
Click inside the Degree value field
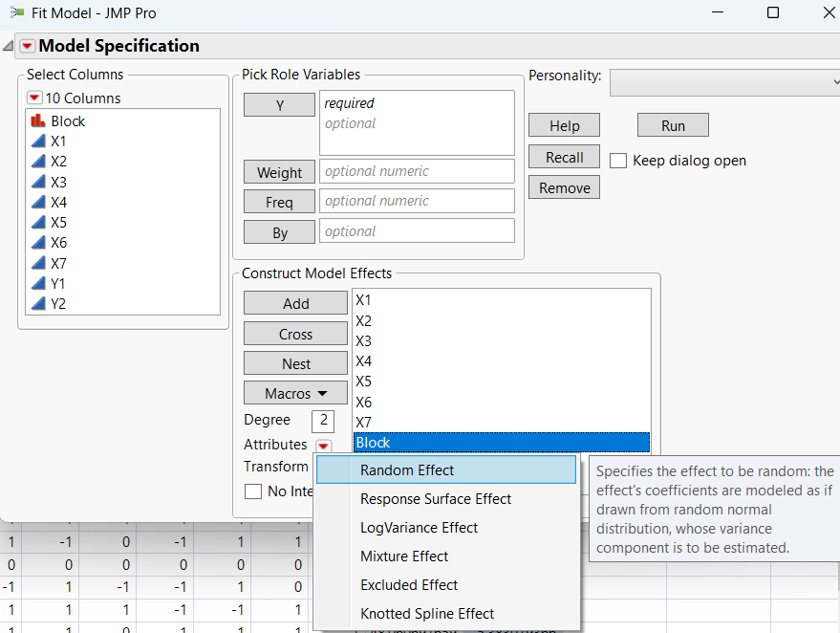click(x=322, y=421)
